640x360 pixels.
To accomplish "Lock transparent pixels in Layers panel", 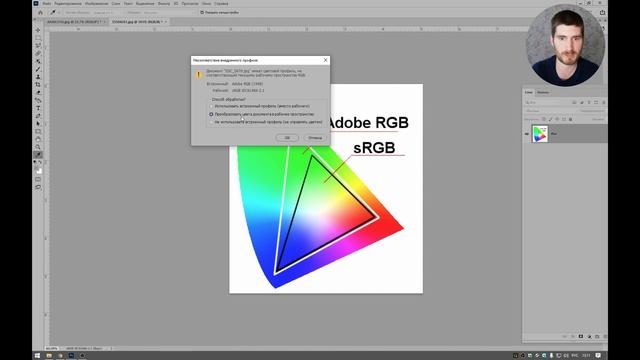I will [544, 119].
